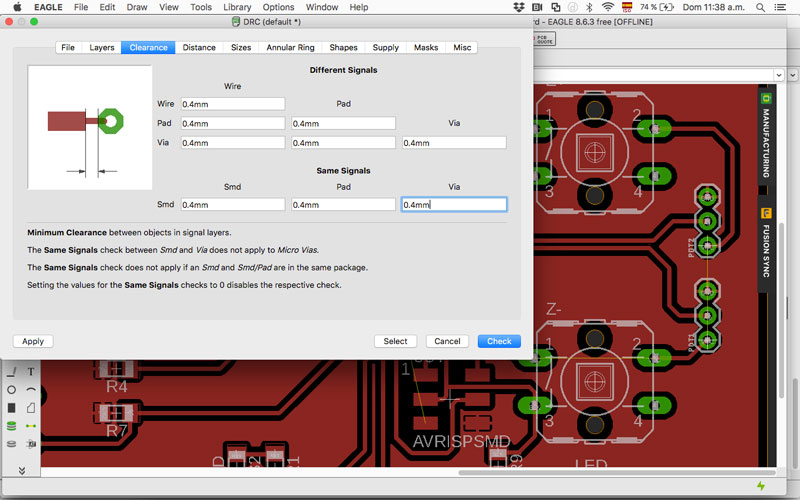Click the Apply button
Screen dimensions: 800x500
point(33,341)
